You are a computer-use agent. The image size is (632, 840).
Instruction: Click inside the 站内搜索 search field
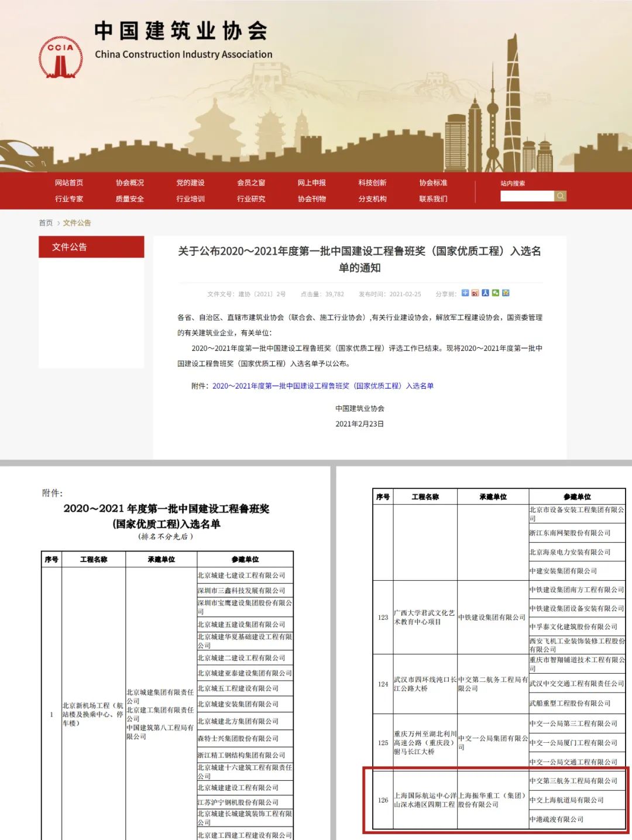527,196
